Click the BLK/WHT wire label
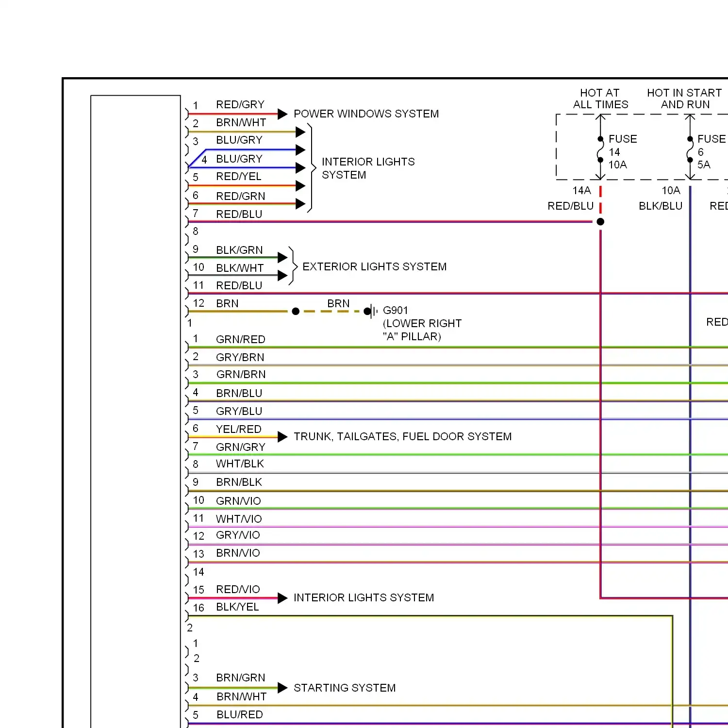Screen dimensions: 728x728 (240, 268)
